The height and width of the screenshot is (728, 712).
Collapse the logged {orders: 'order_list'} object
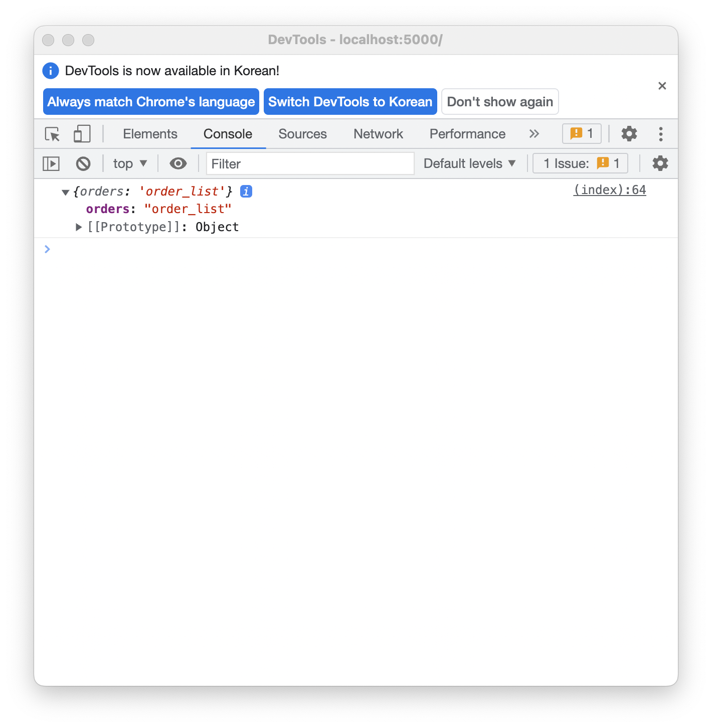[x=65, y=192]
